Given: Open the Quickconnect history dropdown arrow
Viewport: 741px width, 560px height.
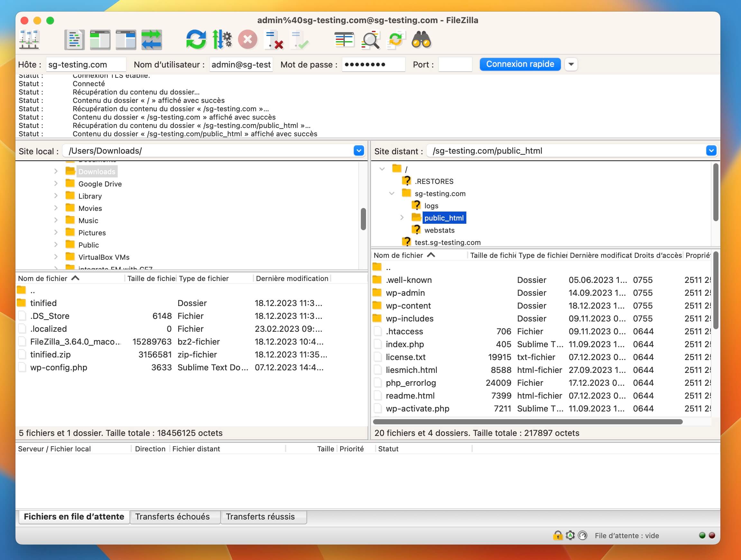Looking at the screenshot, I should (x=571, y=64).
